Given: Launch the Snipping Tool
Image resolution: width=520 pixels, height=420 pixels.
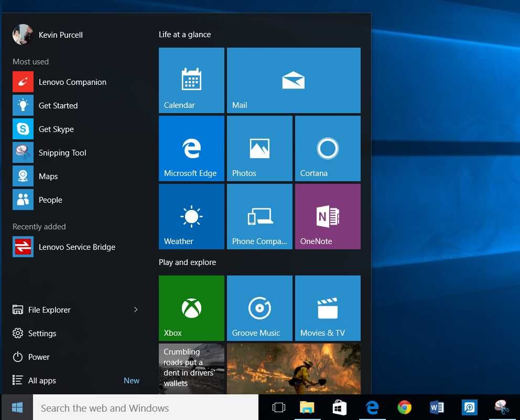Looking at the screenshot, I should [62, 152].
